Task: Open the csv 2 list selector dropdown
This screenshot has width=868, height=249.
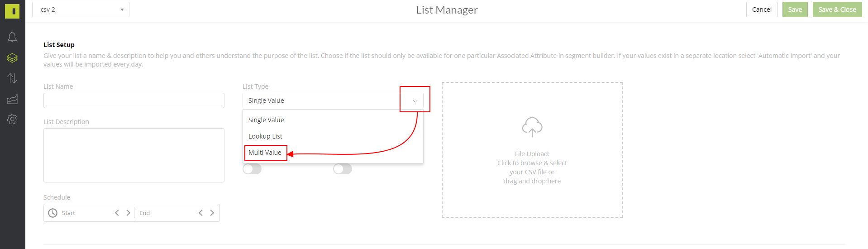Action: click(81, 10)
